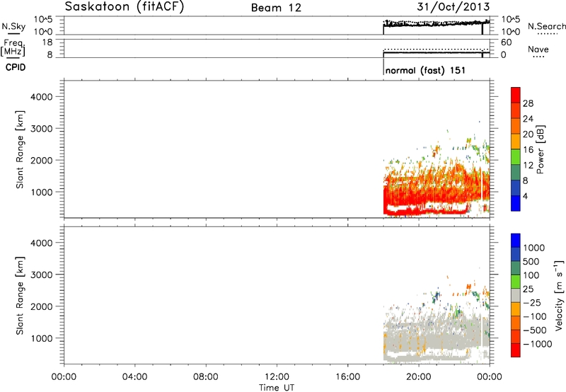Click the 'Freq. [MHz]' axis label
Image resolution: width=566 pixels, height=392 pixels.
[13, 47]
